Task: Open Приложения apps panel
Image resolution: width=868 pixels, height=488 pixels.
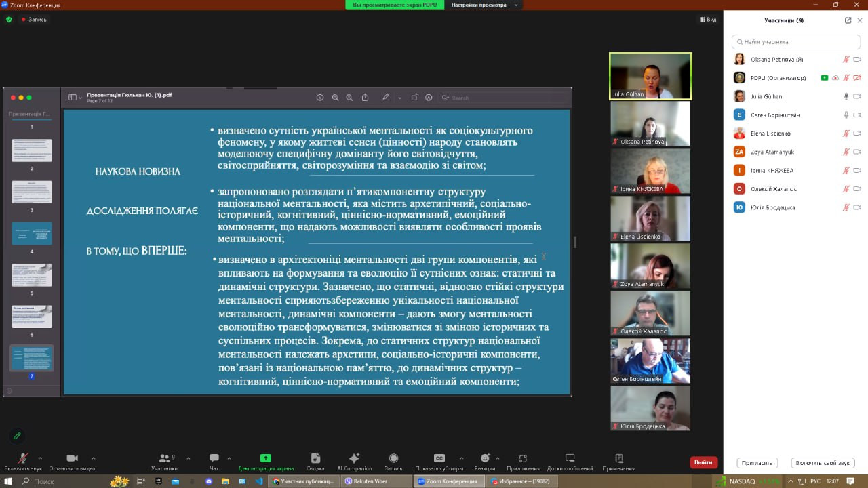Action: [523, 462]
